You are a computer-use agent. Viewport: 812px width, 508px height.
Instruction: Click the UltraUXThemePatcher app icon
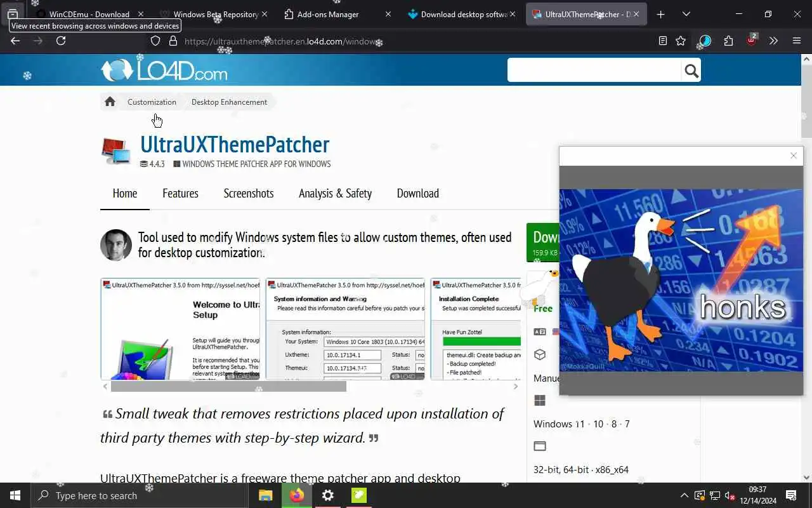pos(116,151)
